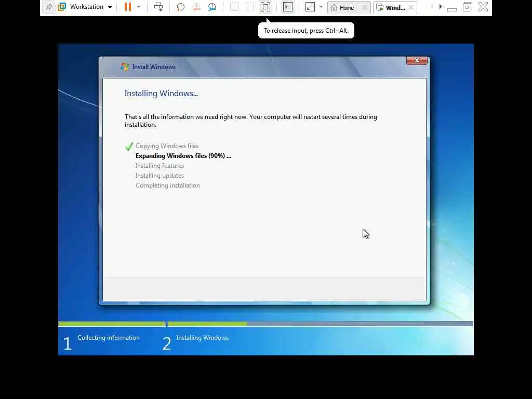Toggle the library sidebar view
This screenshot has height=399, width=532.
(234, 7)
